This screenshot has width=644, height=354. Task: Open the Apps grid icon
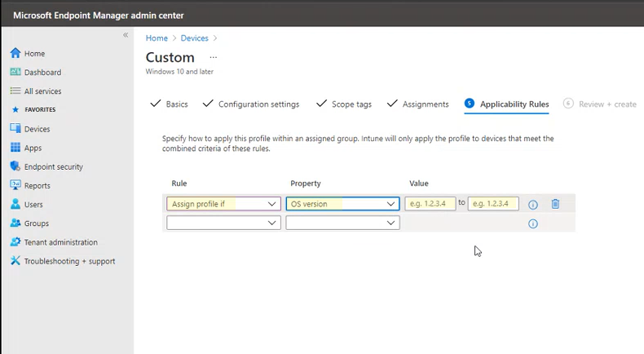click(15, 148)
